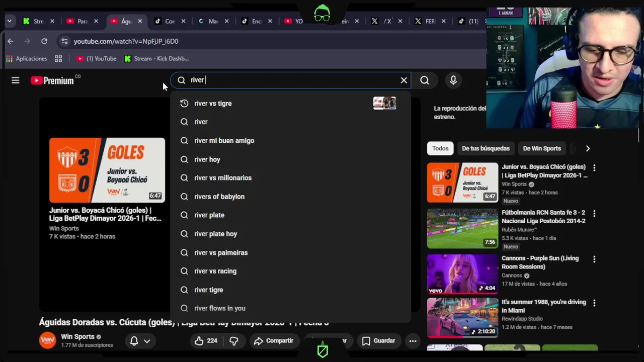644x362 pixels.
Task: Select suggestion 'river vs tigre' from history
Action: click(290, 103)
